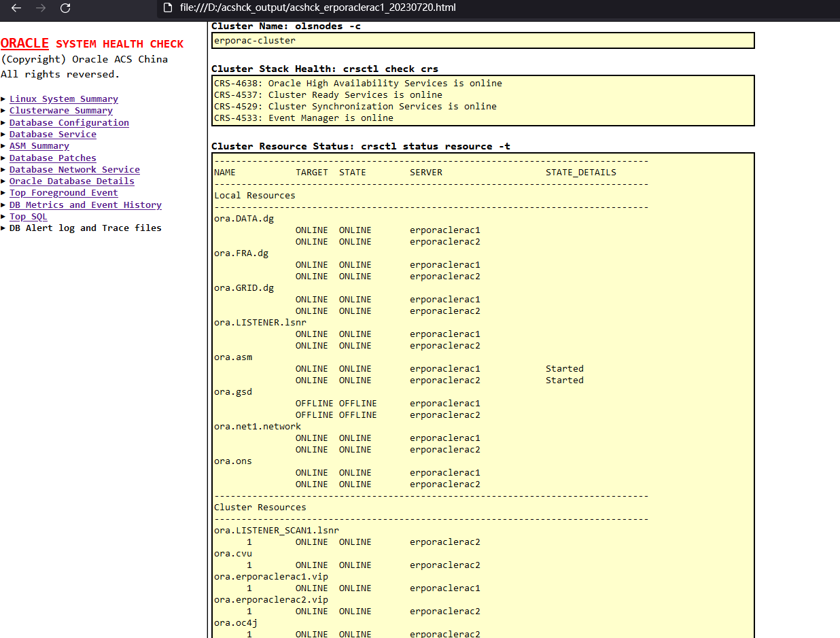Click the ora.DATA.dg resource name
This screenshot has height=638, width=840.
[244, 219]
